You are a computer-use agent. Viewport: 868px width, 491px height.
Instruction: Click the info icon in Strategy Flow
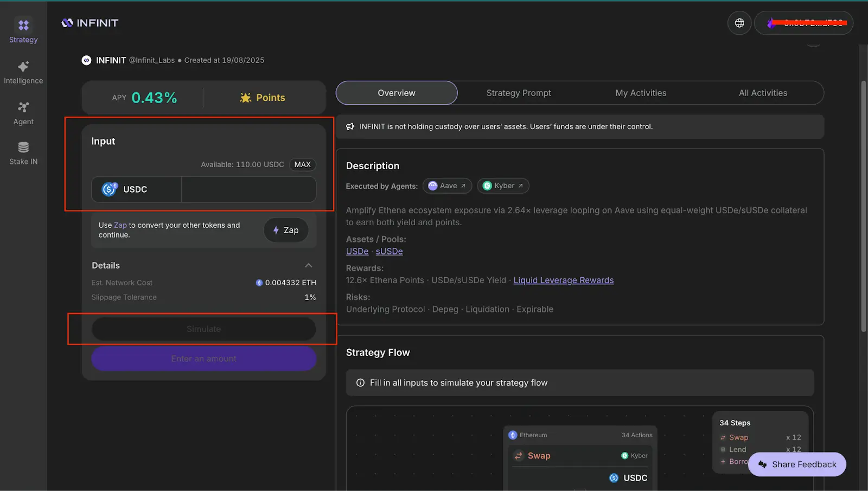point(360,383)
